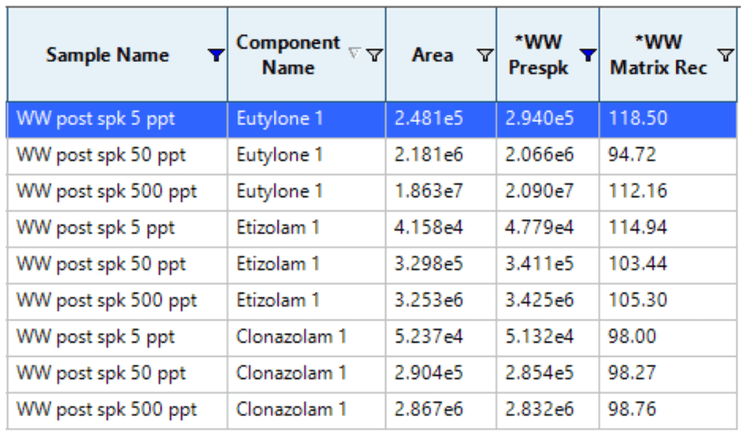
Task: Click Etizolam 1 in the 5 ppt row
Action: tap(278, 228)
